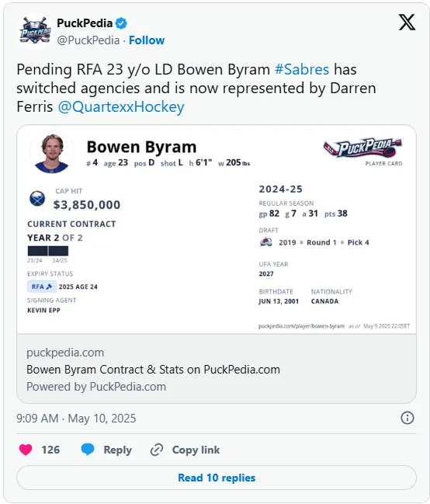Like the tweet with the heart icon

26,450
